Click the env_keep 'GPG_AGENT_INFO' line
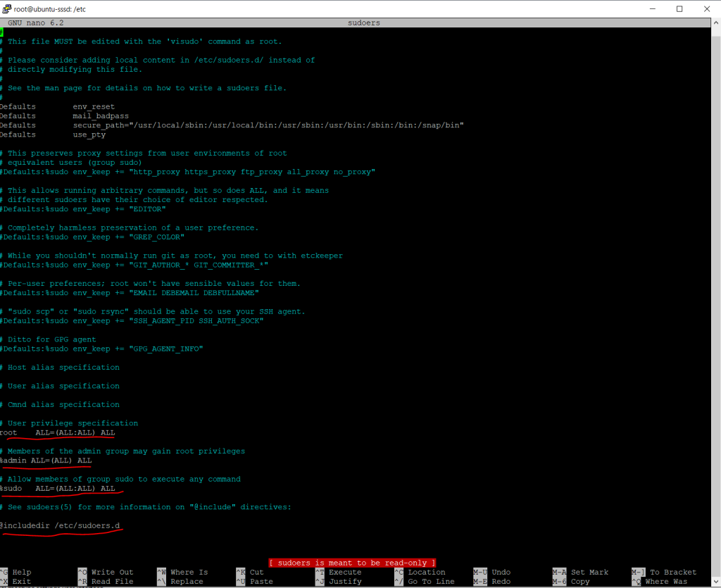 pyautogui.click(x=101, y=349)
